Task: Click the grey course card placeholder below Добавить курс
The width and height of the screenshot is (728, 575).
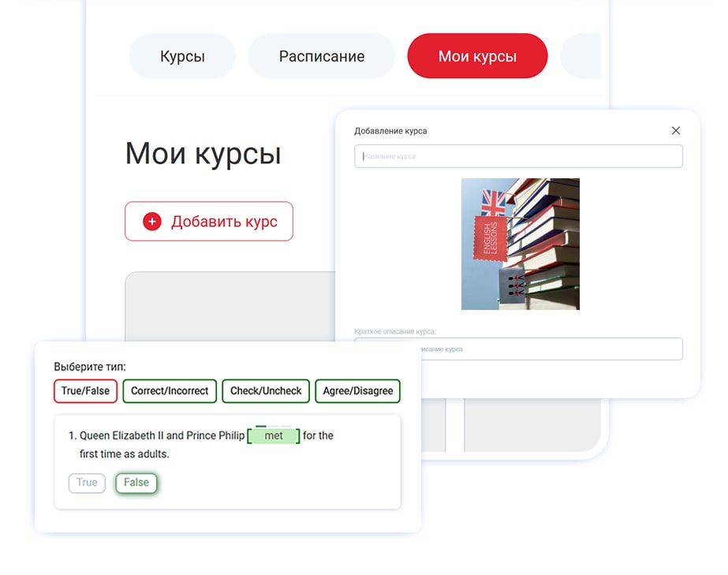Action: [x=229, y=308]
